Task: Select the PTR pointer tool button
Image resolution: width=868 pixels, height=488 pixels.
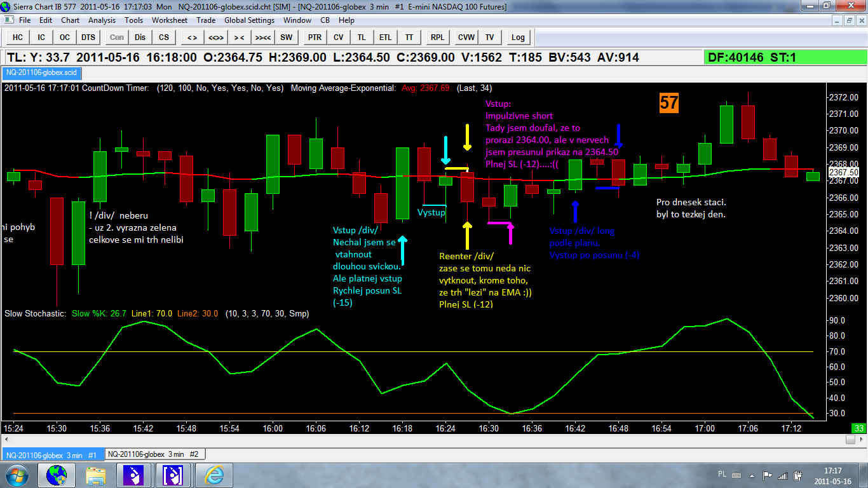Action: click(315, 37)
